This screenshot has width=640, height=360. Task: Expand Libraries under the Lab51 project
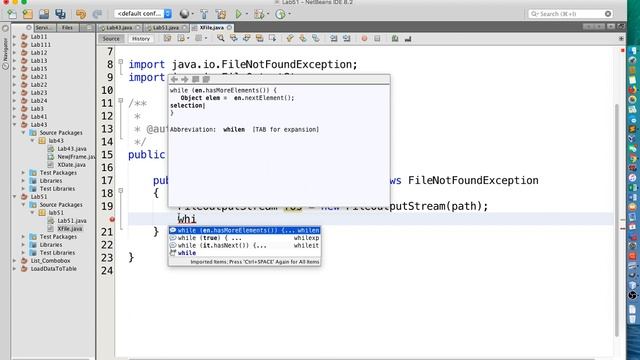click(x=23, y=245)
